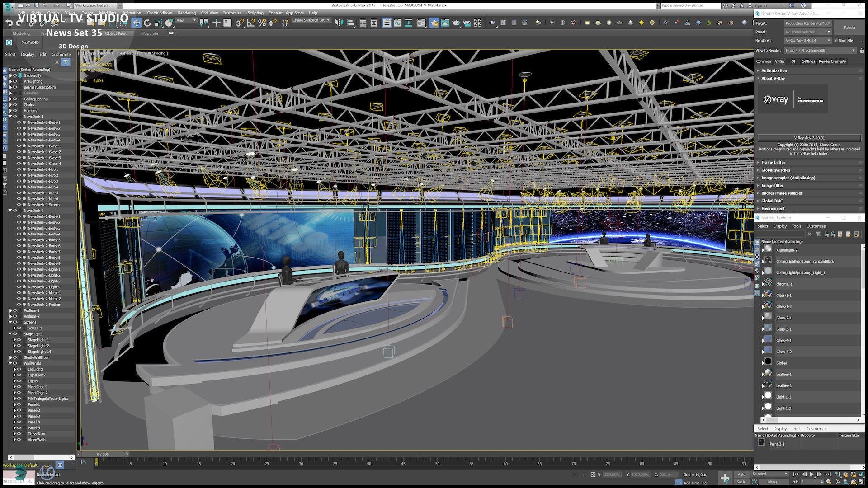This screenshot has width=868, height=488.
Task: Toggle visibility eye for AreLighting layer
Action: click(x=15, y=81)
